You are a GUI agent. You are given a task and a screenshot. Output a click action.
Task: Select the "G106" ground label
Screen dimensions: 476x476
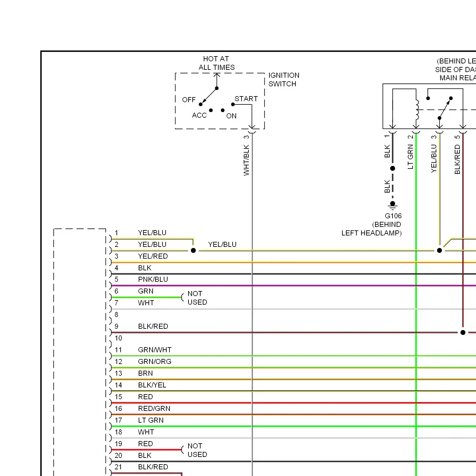393,216
